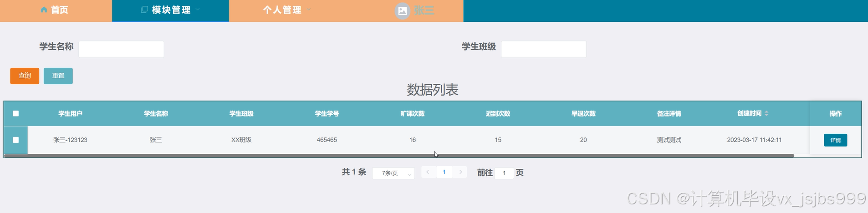Click the module icon beside 模块管理
The width and height of the screenshot is (868, 213).
[144, 10]
